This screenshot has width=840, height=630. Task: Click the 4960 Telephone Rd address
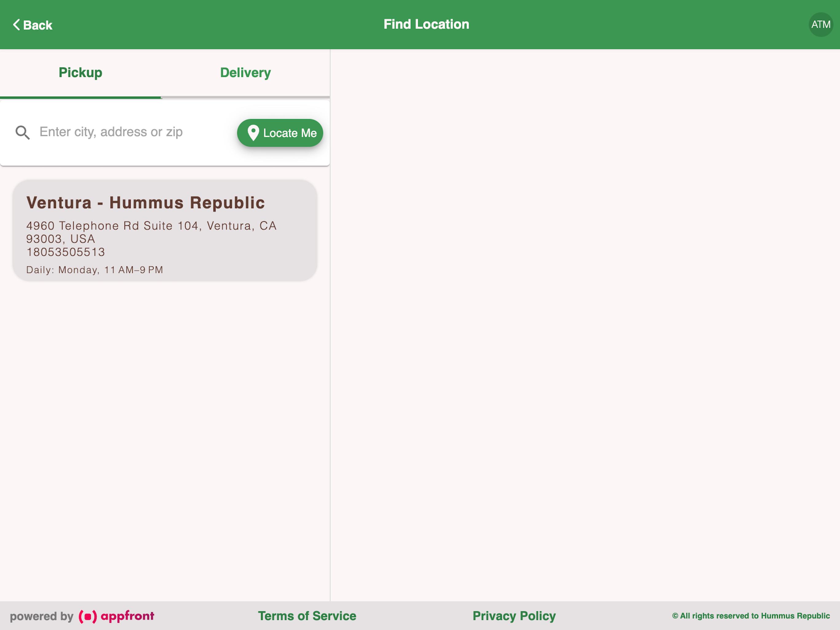click(x=151, y=232)
